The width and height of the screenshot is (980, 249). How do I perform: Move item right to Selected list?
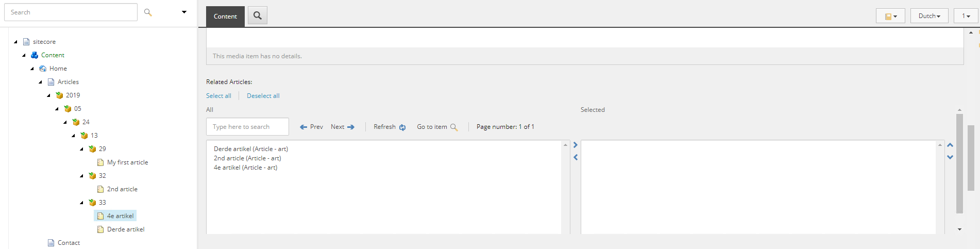click(576, 145)
